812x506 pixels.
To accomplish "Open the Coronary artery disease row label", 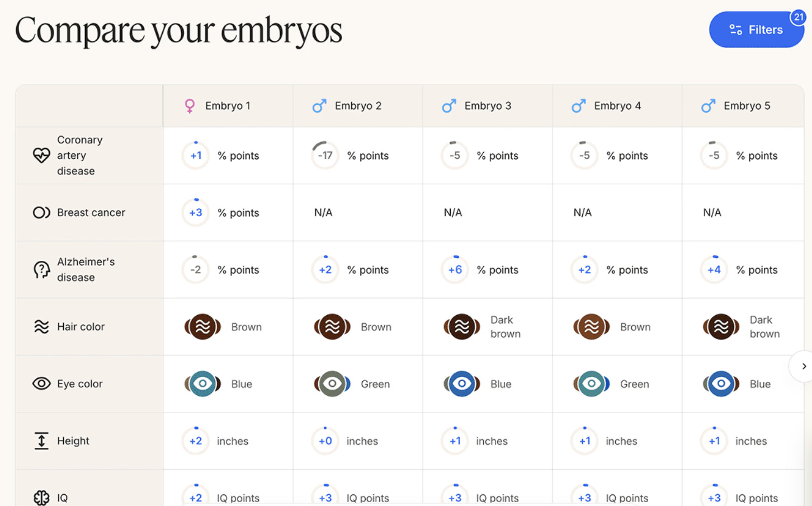I will (x=80, y=155).
